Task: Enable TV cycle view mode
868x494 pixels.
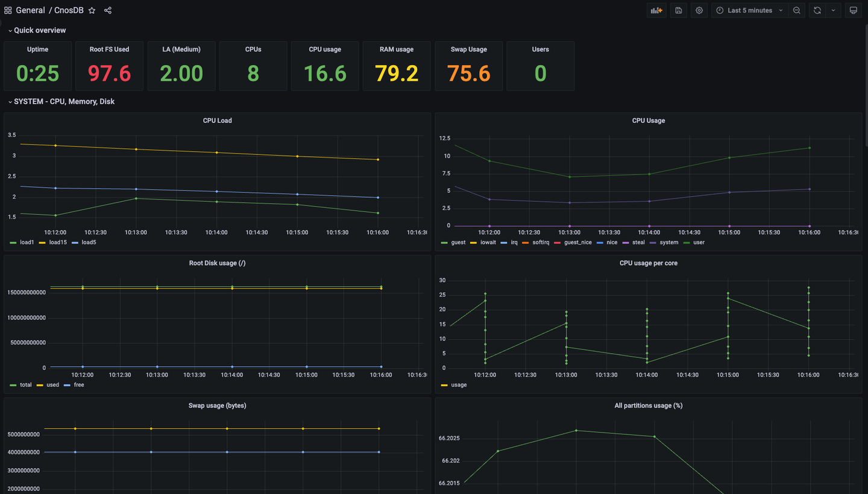Action: (853, 10)
